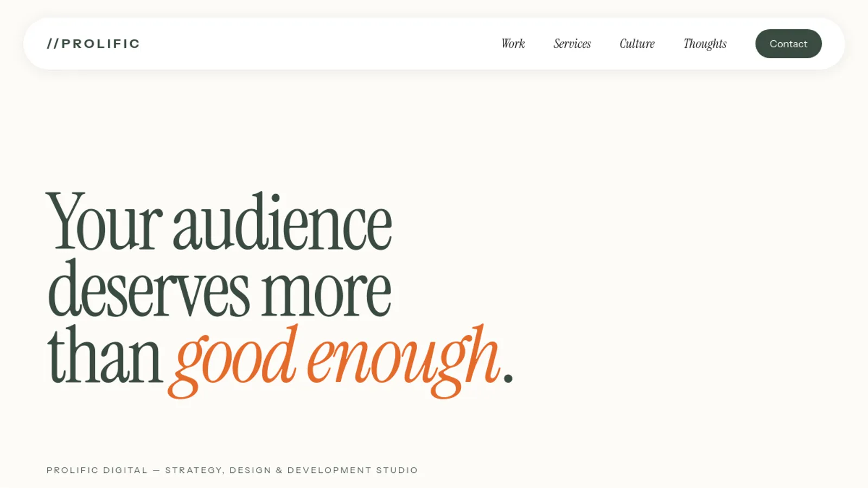Open the Work page
Viewport: 868px width, 488px height.
tap(513, 43)
